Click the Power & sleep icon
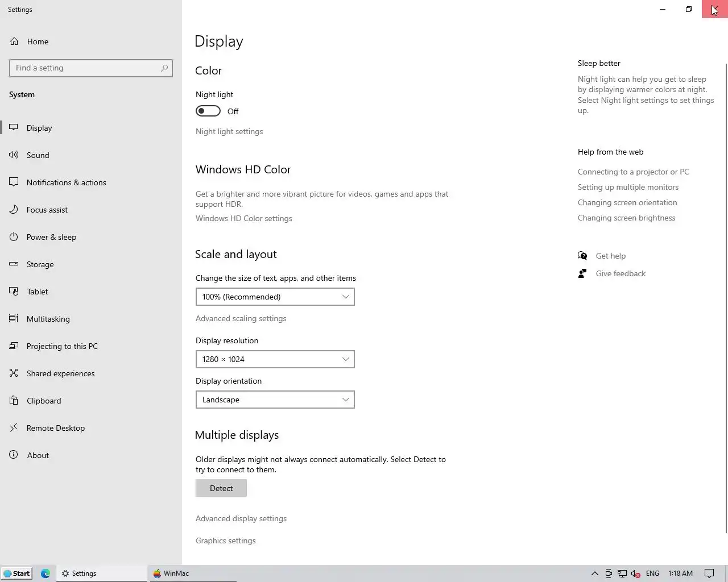 (14, 236)
